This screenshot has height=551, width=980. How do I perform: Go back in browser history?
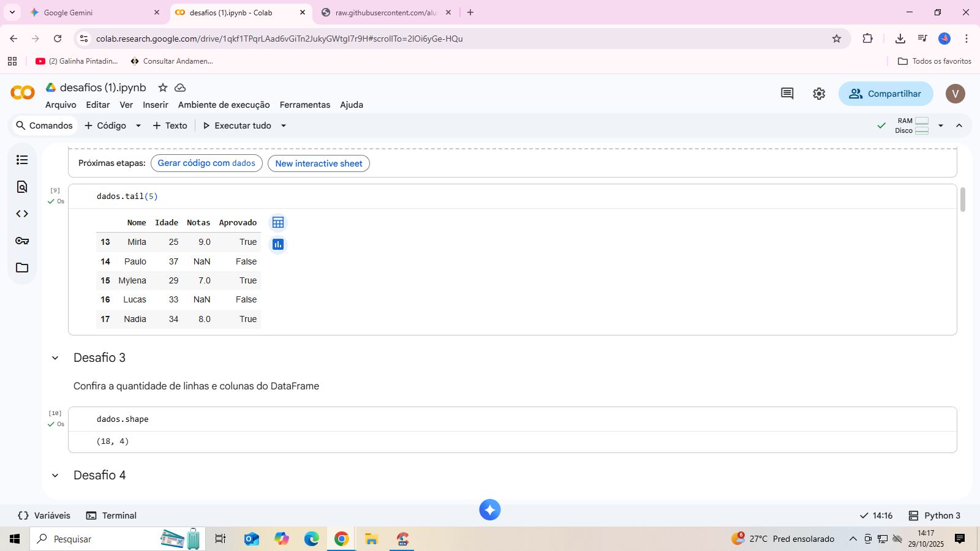[x=13, y=39]
